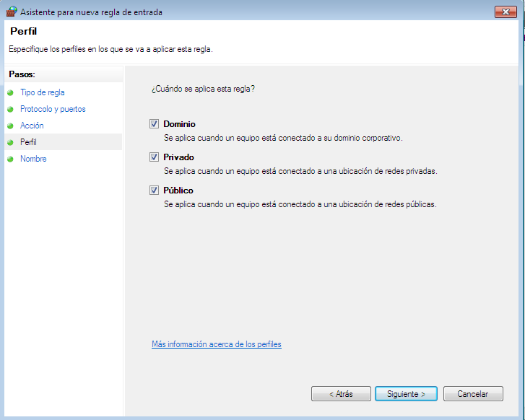
Task: Open Más información acerca de los perfiles
Action: click(x=216, y=344)
